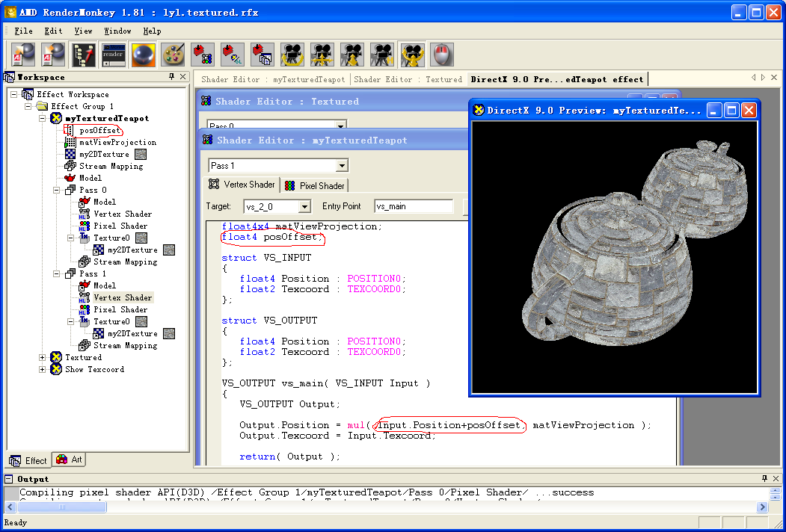Collapse Texture0 node under Pass 1
The width and height of the screenshot is (786, 532).
click(x=71, y=321)
